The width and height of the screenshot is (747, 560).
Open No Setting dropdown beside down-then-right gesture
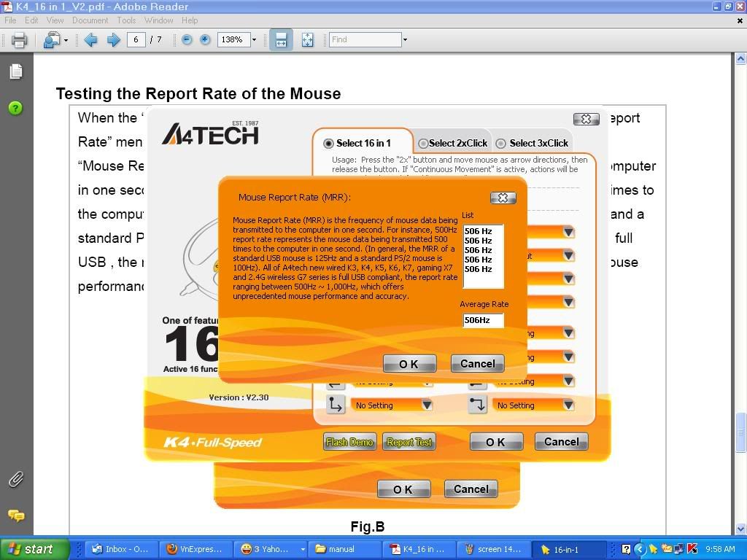click(427, 405)
